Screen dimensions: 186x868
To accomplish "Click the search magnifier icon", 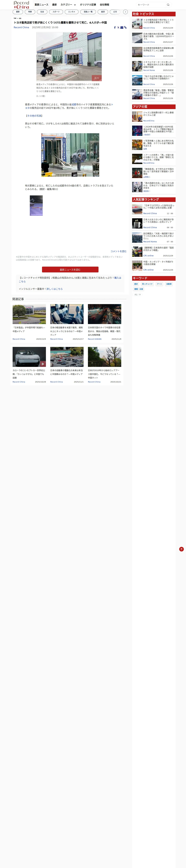I will [x=168, y=5].
